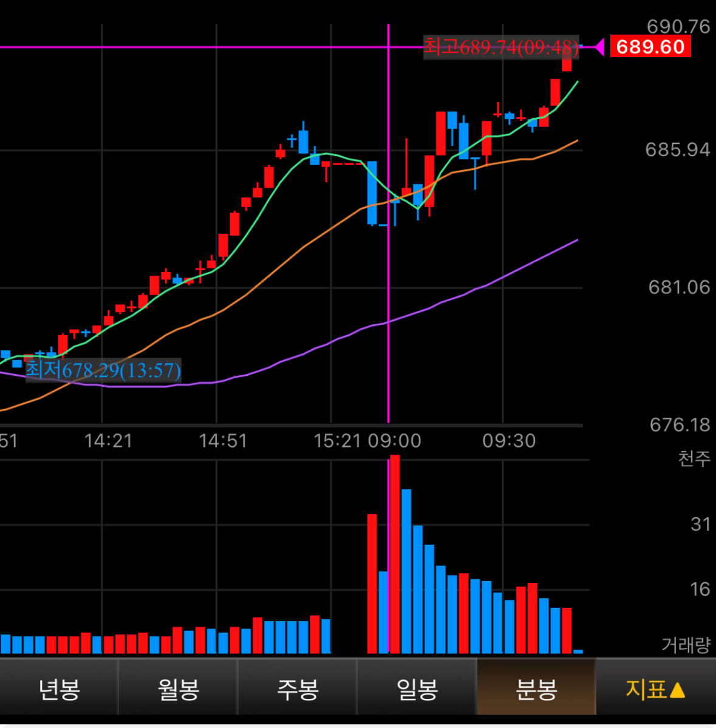Image resolution: width=716 pixels, height=728 pixels.
Task: Click the 거래량 volume label
Action: pos(686,644)
